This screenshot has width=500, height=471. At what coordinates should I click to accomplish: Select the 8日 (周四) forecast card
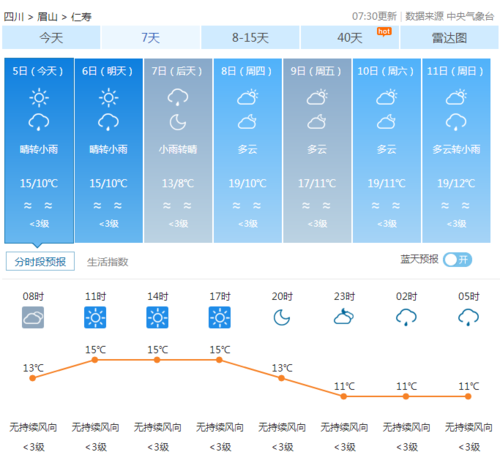247,151
